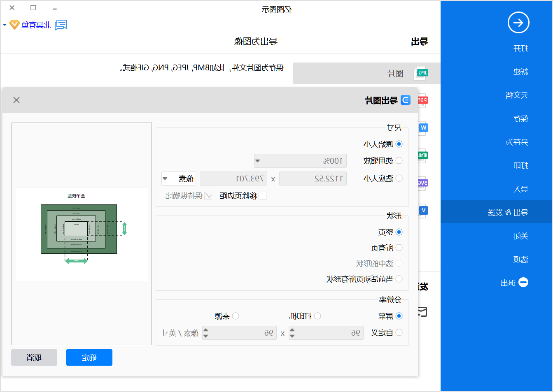Choose the Visio export format icon
Screen dimensions: 553x392
(423, 211)
